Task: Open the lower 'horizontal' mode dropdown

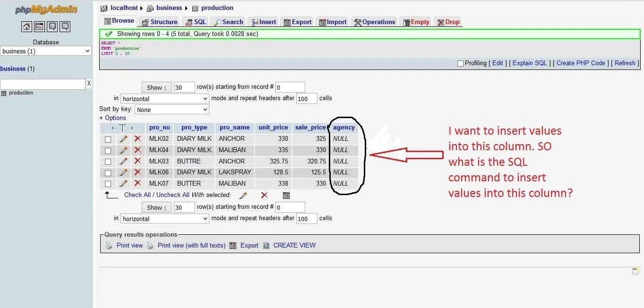Action: click(x=165, y=219)
